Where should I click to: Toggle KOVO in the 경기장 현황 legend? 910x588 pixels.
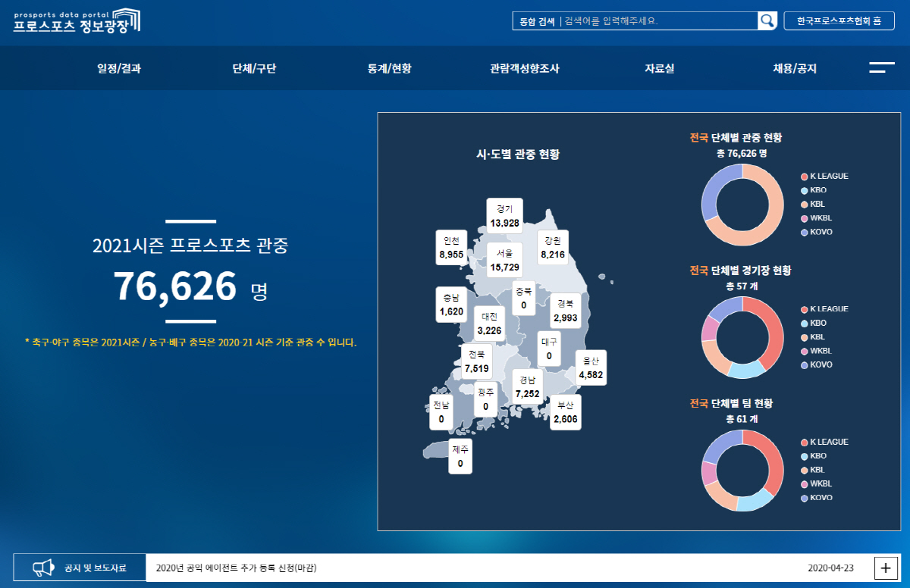[x=817, y=364]
